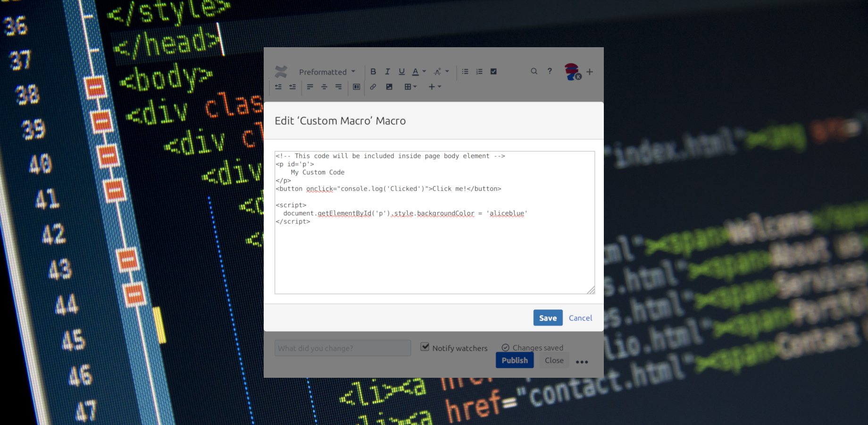Expand the text color picker arrow

coord(424,72)
